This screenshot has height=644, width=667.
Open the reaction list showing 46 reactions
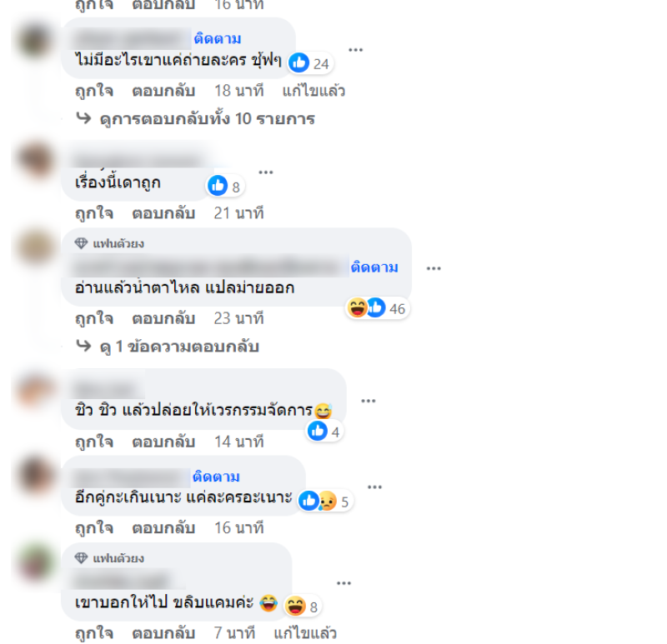click(x=377, y=308)
